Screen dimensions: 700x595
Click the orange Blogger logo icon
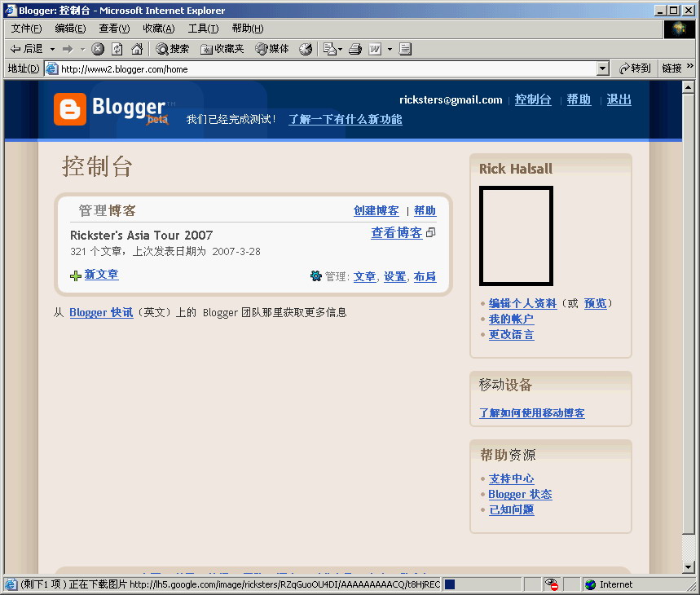pyautogui.click(x=69, y=109)
